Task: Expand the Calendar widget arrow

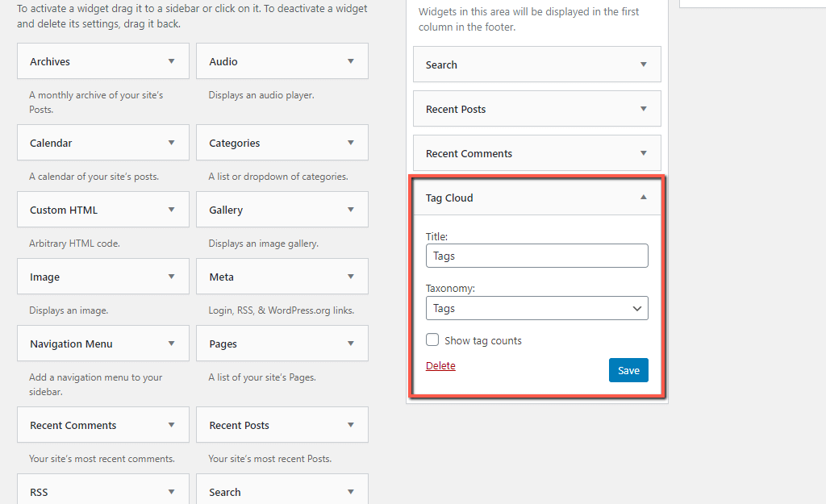Action: (171, 143)
